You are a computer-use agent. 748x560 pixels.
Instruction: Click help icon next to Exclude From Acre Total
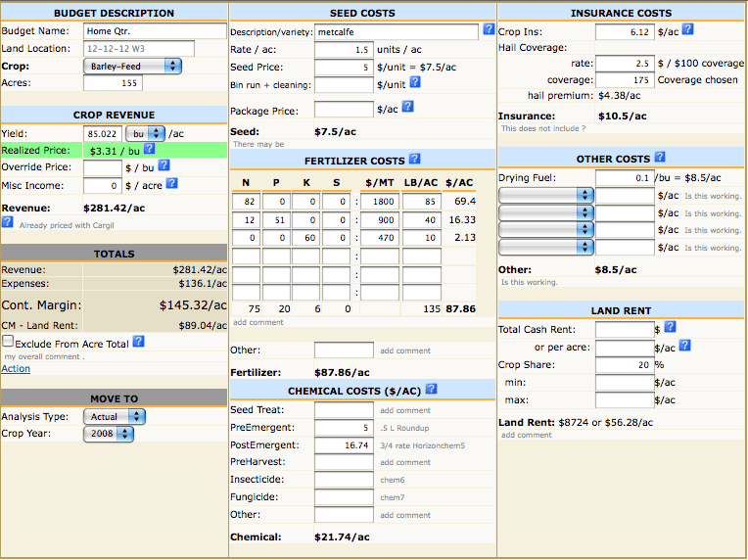click(138, 342)
